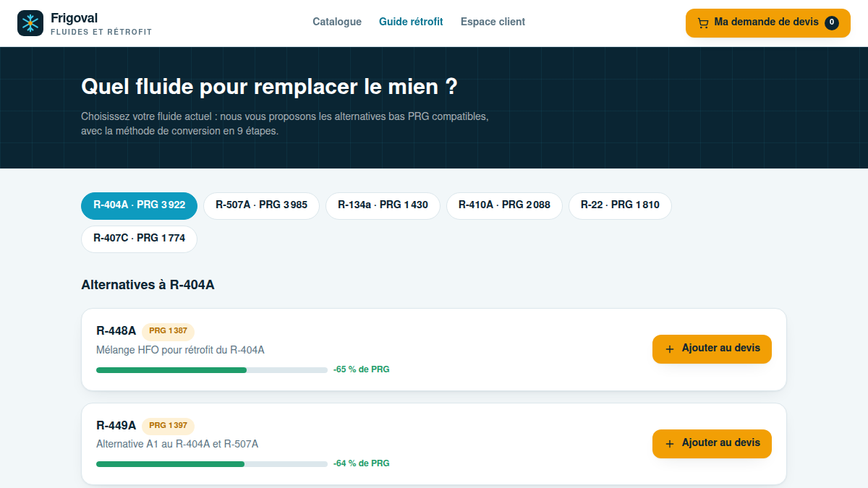The height and width of the screenshot is (488, 868).
Task: Select the R-507A · PRG 3985 chip
Action: tap(261, 205)
